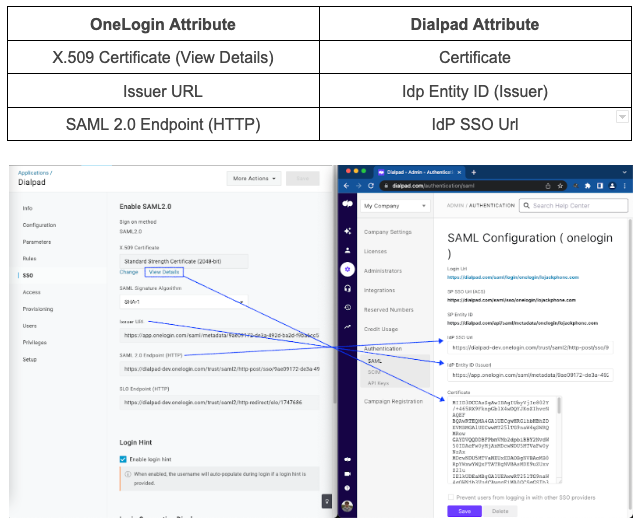
Task: Click the IdP Entity ID (Issuer) input field
Action: click(x=530, y=375)
